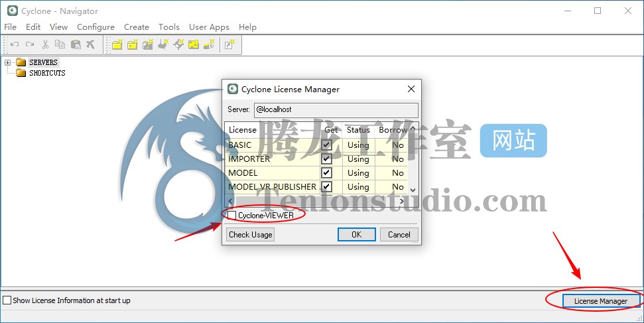Click the Status column header
Screen dimensions: 644x323
pos(359,130)
